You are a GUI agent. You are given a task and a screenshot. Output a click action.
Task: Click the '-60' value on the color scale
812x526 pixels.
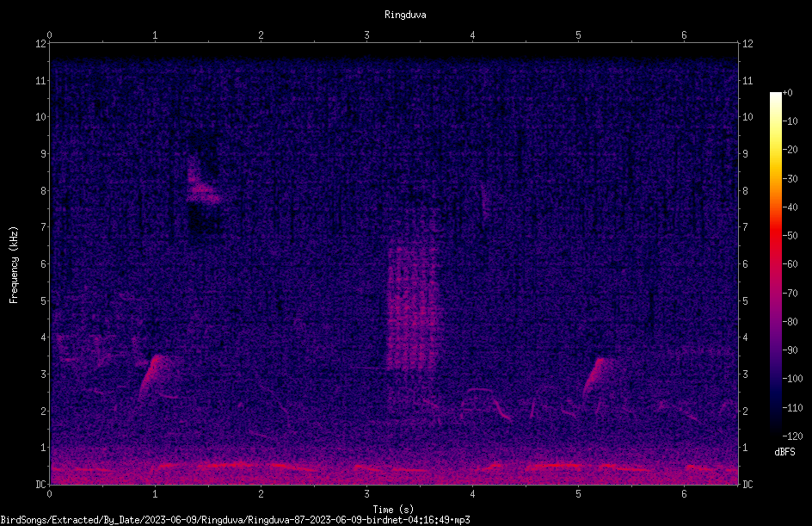(x=790, y=264)
